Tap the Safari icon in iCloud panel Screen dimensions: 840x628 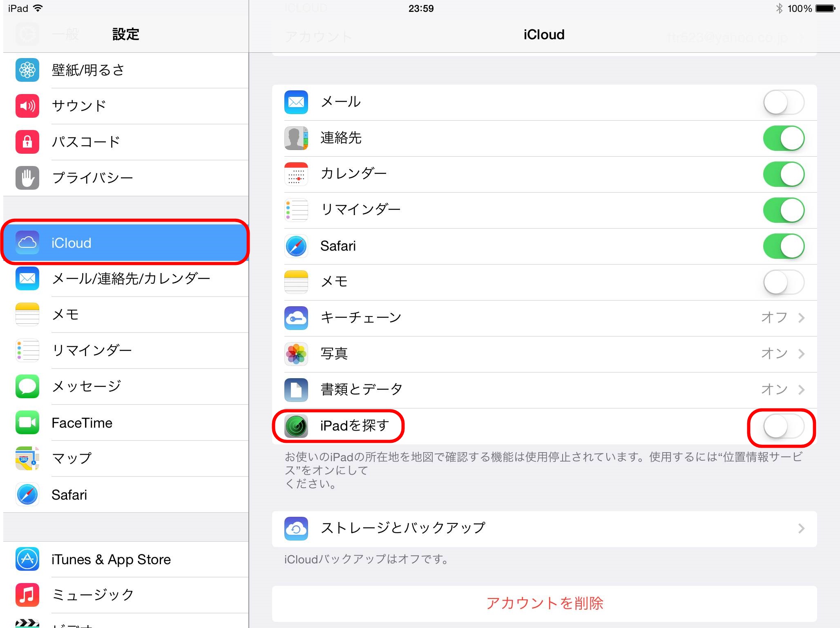(296, 246)
